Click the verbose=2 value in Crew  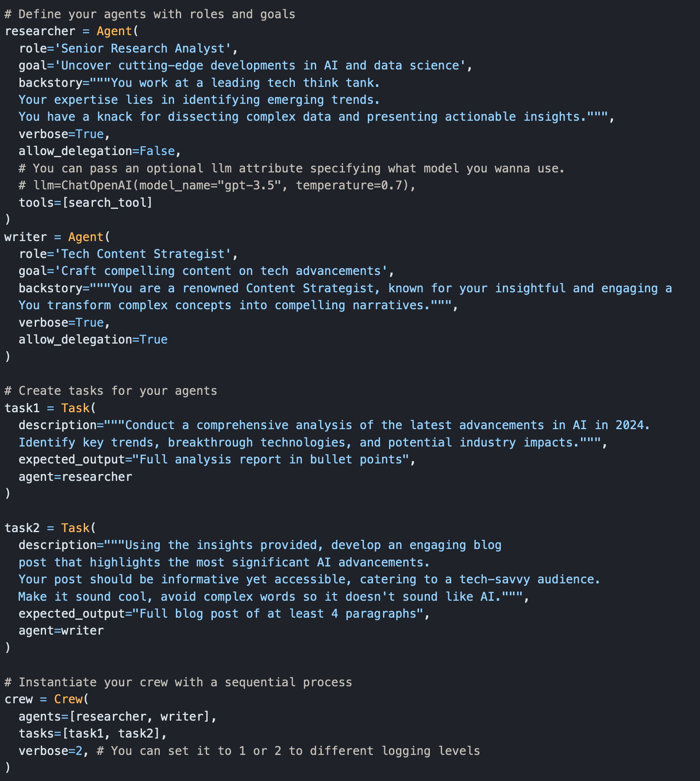(x=79, y=751)
